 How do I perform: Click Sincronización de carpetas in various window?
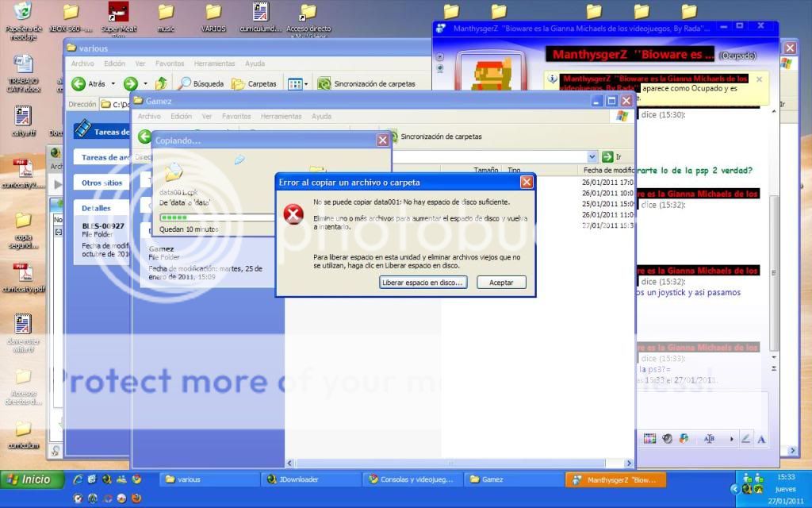click(366, 83)
